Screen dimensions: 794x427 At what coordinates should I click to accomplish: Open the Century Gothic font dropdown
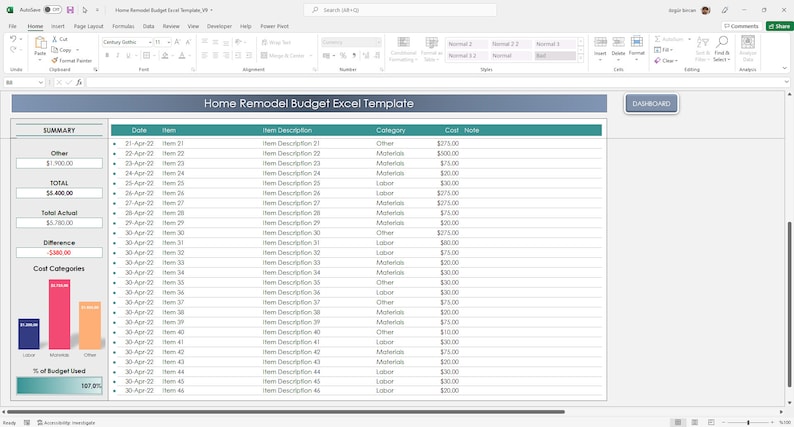click(150, 42)
